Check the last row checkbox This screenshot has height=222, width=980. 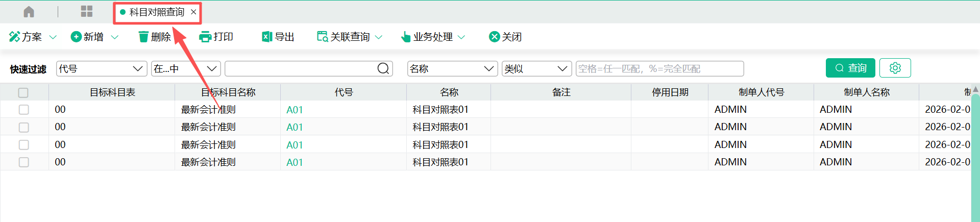click(23, 162)
